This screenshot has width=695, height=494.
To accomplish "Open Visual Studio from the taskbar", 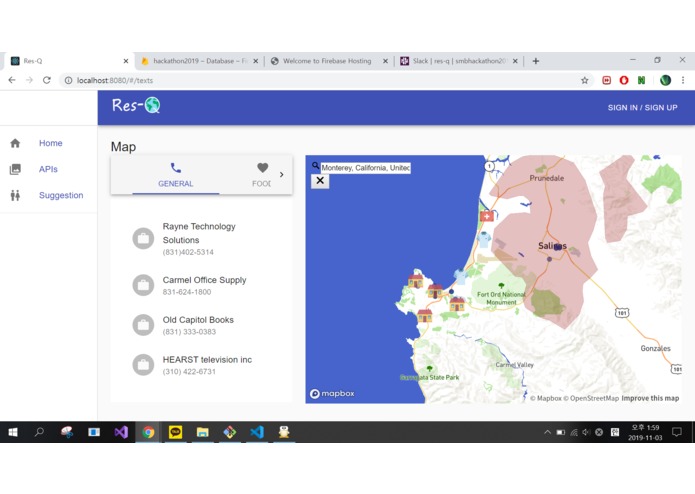I will pyautogui.click(x=121, y=432).
